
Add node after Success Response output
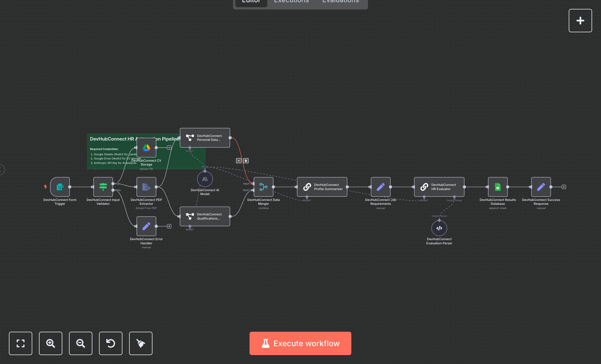tap(564, 187)
